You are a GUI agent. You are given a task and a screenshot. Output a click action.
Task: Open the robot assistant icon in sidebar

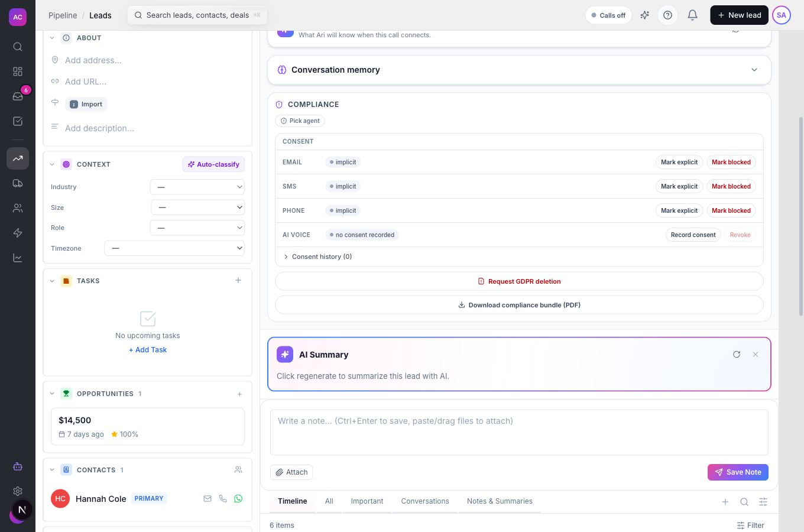point(18,466)
